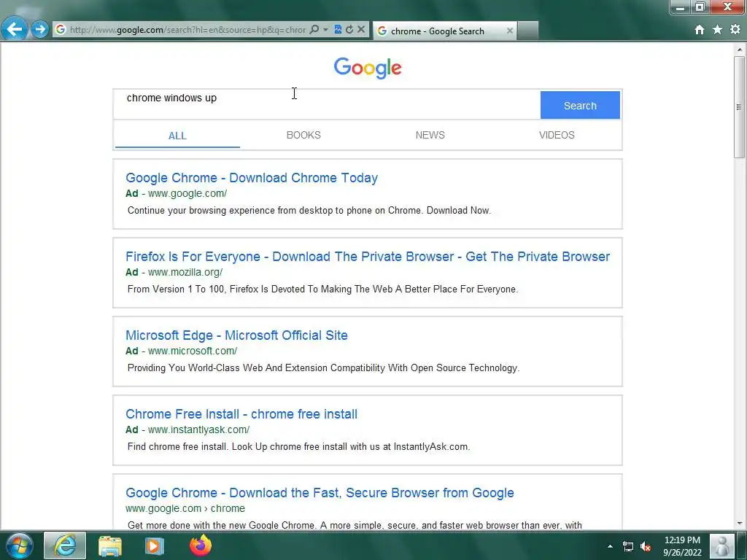
Task: Open the network status tray icon
Action: (628, 547)
